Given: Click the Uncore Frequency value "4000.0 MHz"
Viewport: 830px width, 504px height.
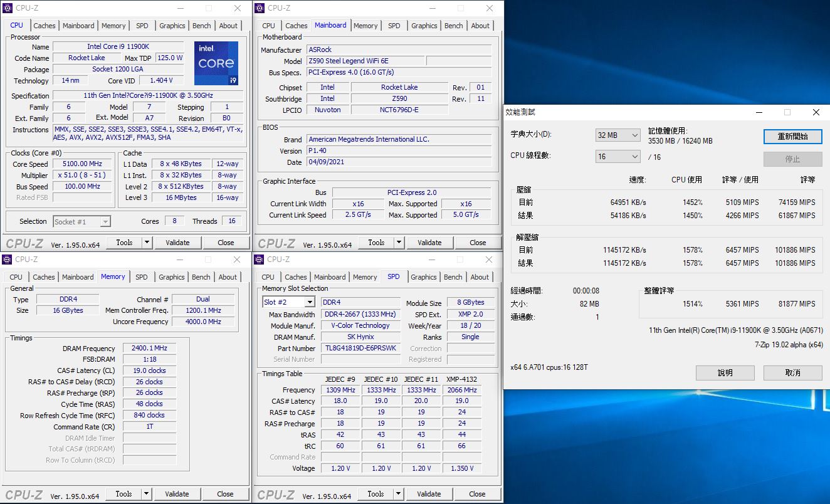Looking at the screenshot, I should click(x=203, y=322).
